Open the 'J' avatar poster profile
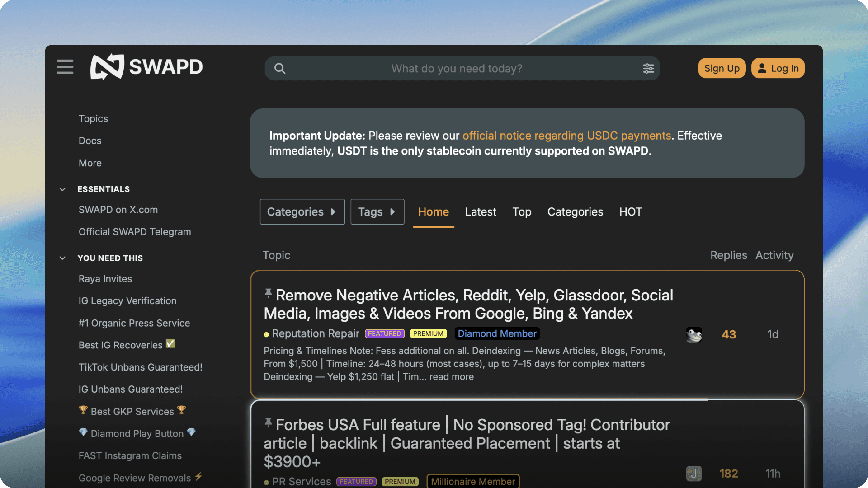 click(693, 473)
